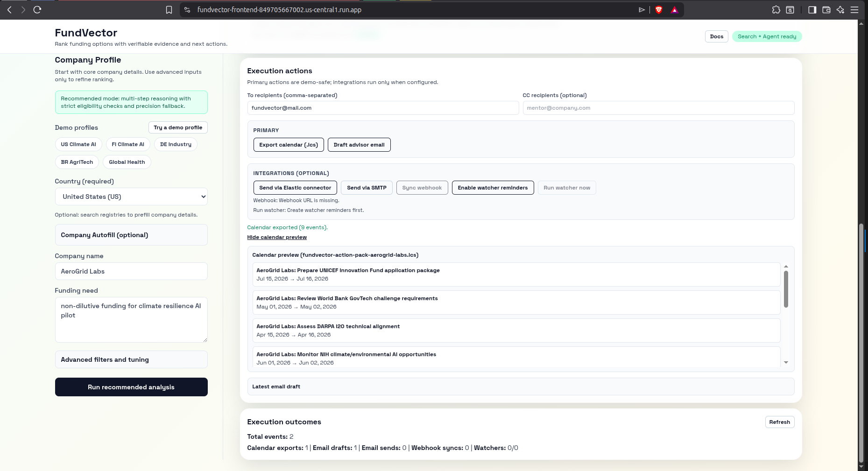Select the US Climate AI demo profile
868x471 pixels.
[x=78, y=144]
